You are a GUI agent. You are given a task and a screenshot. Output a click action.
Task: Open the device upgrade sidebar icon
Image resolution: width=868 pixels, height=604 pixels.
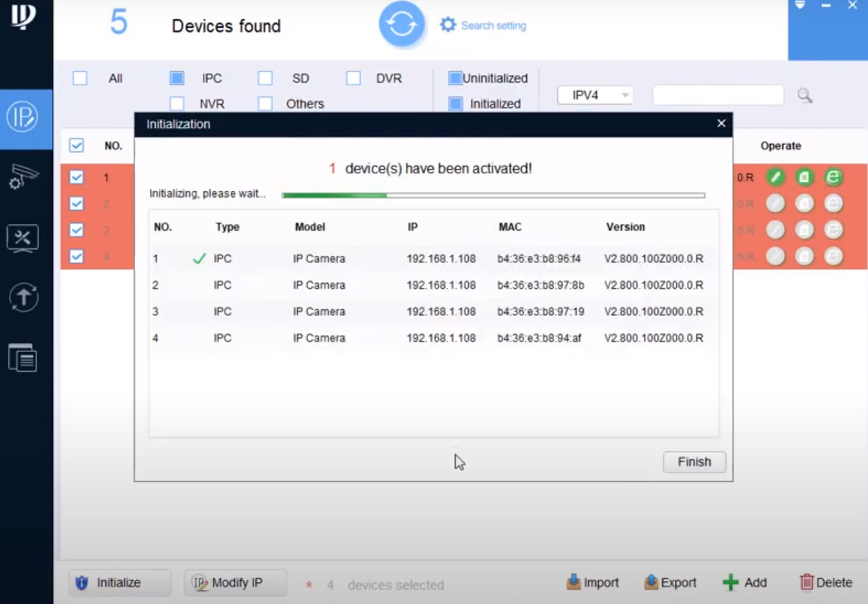(x=23, y=298)
